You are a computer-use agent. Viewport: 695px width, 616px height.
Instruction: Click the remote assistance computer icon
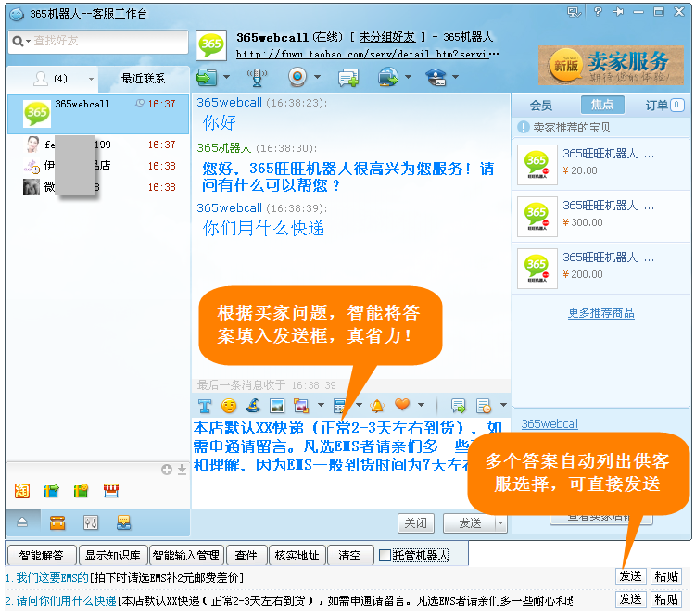pyautogui.click(x=388, y=77)
